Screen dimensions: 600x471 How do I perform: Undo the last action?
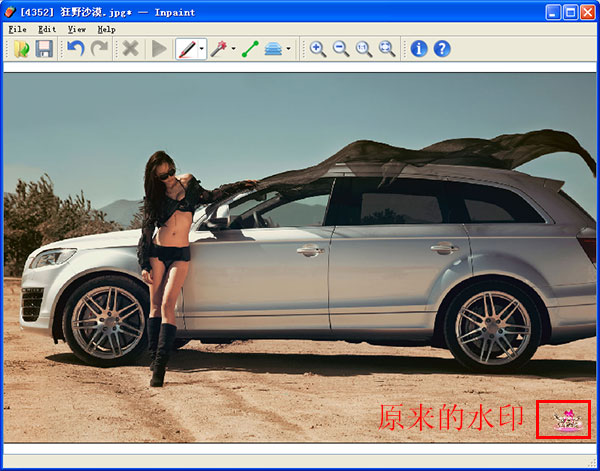point(76,49)
